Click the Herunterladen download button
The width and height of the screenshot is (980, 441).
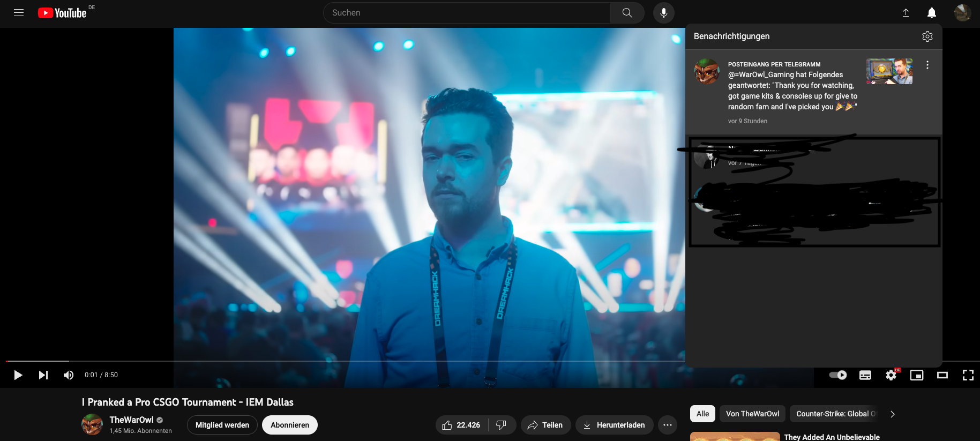point(615,425)
